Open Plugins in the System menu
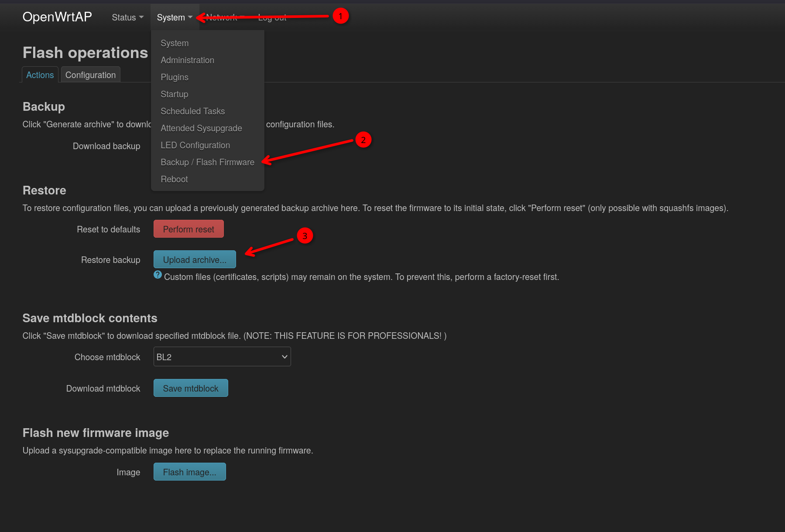 click(x=175, y=77)
